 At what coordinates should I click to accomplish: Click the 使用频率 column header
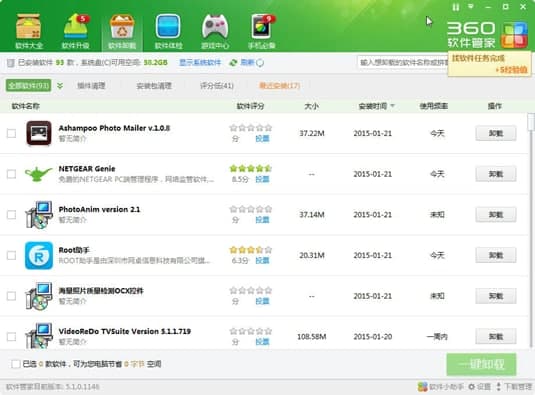[x=433, y=106]
